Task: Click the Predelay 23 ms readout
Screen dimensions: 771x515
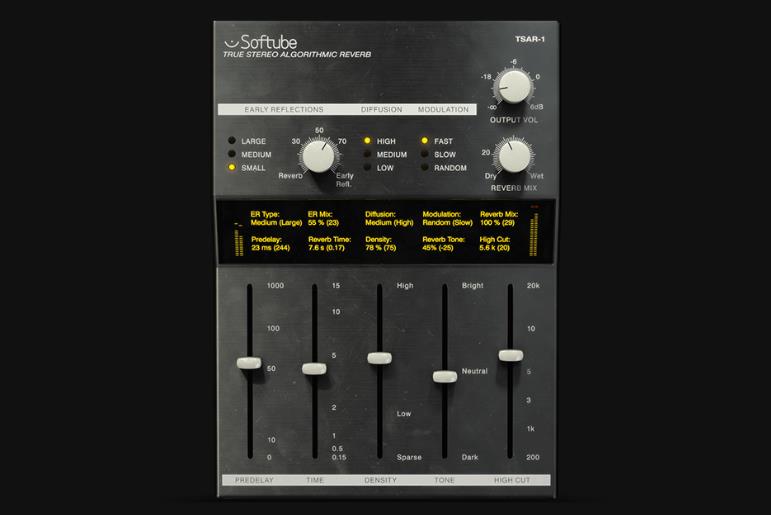Action: tap(270, 243)
